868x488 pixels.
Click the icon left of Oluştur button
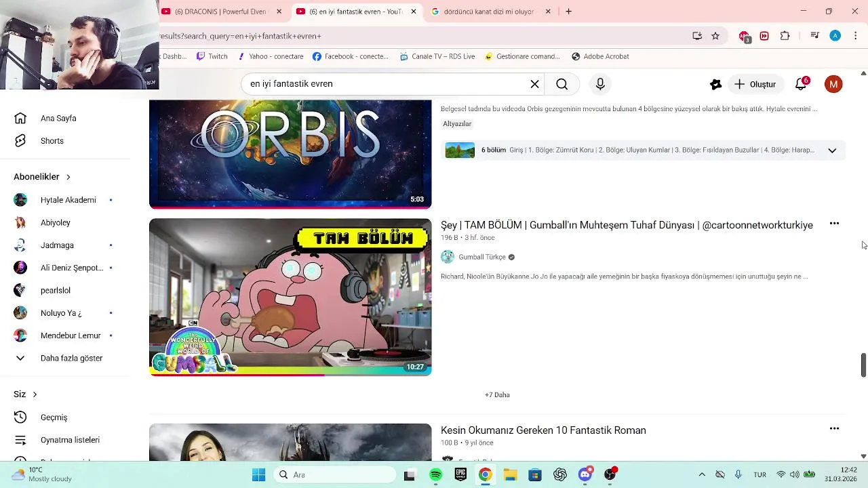click(715, 84)
